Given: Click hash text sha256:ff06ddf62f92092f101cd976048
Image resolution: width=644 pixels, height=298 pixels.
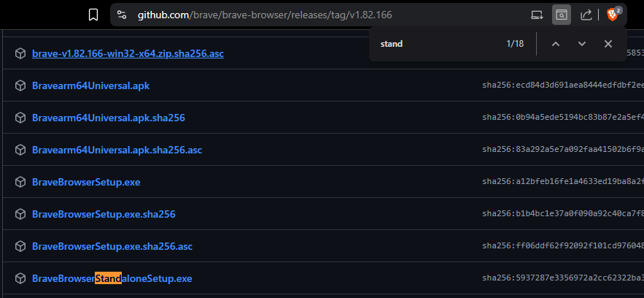Looking at the screenshot, I should pos(563,245).
